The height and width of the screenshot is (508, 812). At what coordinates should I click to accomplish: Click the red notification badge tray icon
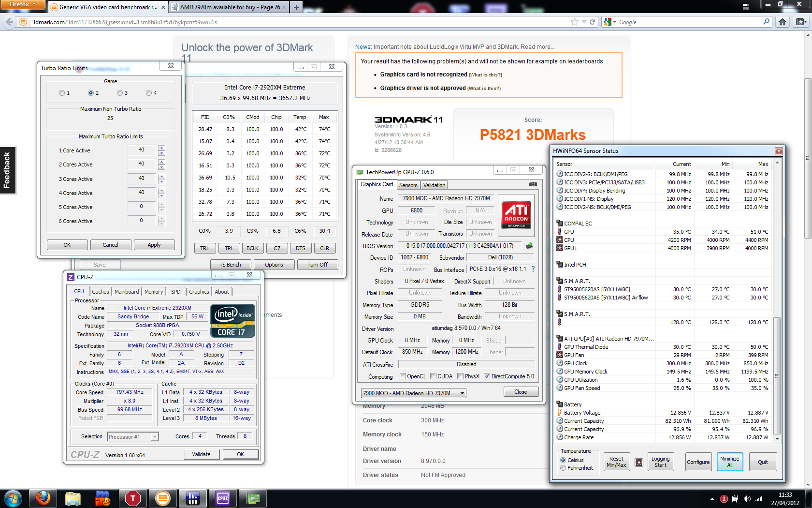click(x=724, y=499)
